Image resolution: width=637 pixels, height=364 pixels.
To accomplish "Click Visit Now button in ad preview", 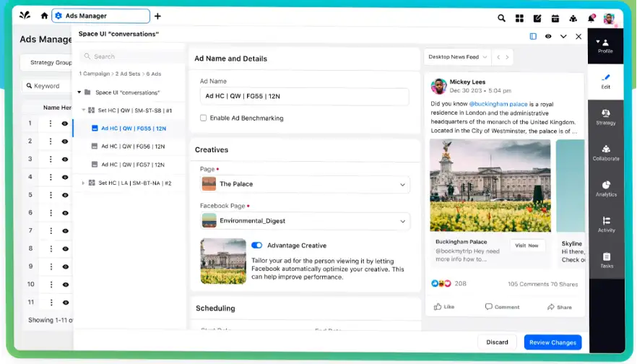I will pos(527,246).
